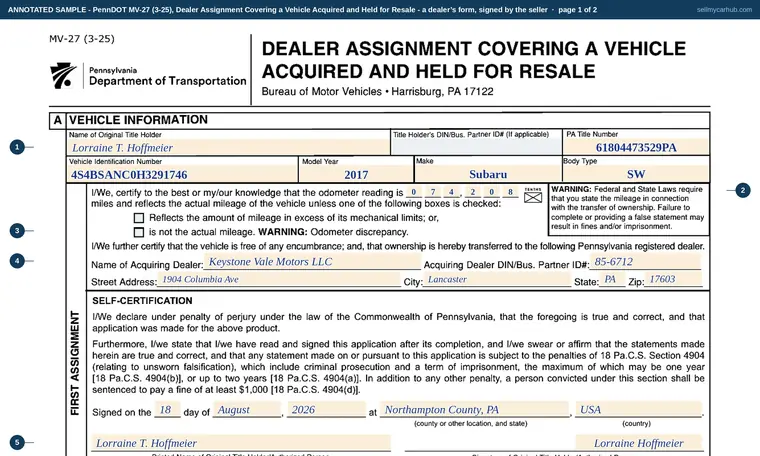This screenshot has width=760, height=456.
Task: Check 'mileage in excess of its mechanical limits' box
Action: click(x=139, y=218)
